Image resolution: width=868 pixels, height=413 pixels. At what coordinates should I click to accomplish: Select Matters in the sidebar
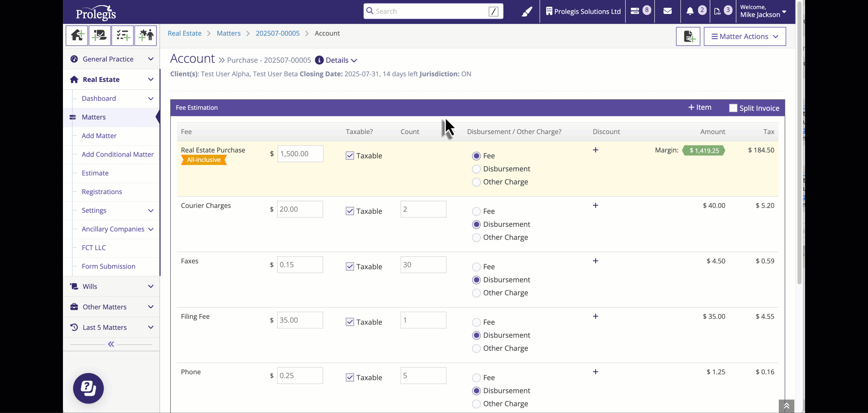coord(93,117)
